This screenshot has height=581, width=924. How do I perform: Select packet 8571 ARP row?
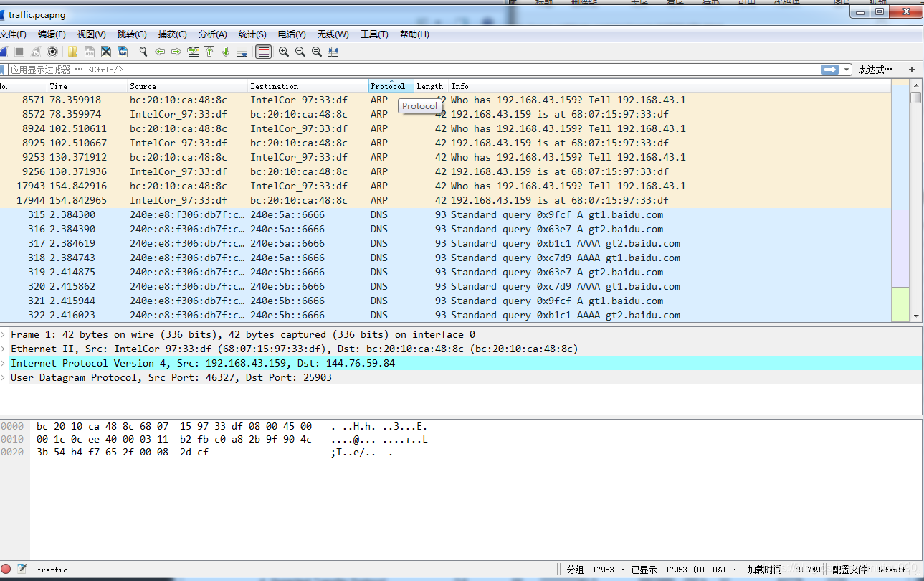coord(445,100)
